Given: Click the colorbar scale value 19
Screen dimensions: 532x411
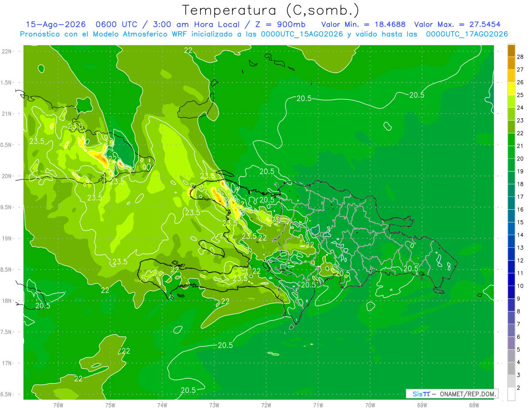Looking at the screenshot, I should coord(520,171).
